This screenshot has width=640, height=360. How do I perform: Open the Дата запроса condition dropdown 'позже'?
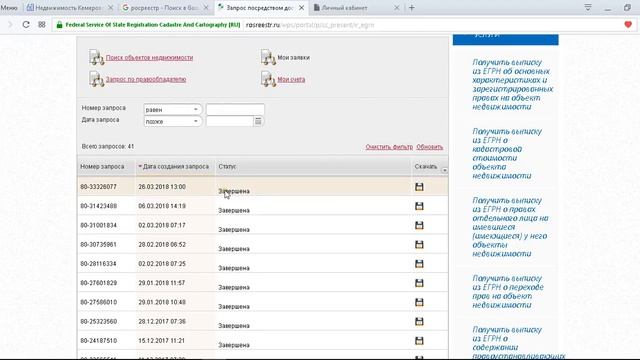[x=172, y=121]
